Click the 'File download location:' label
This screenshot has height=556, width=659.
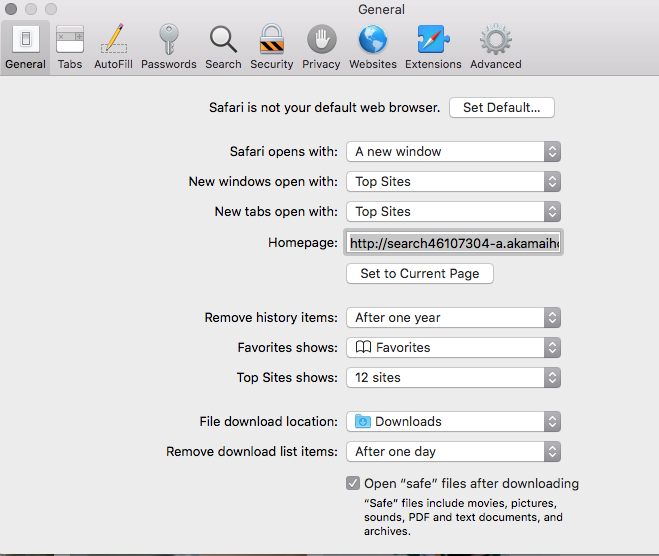pyautogui.click(x=269, y=422)
